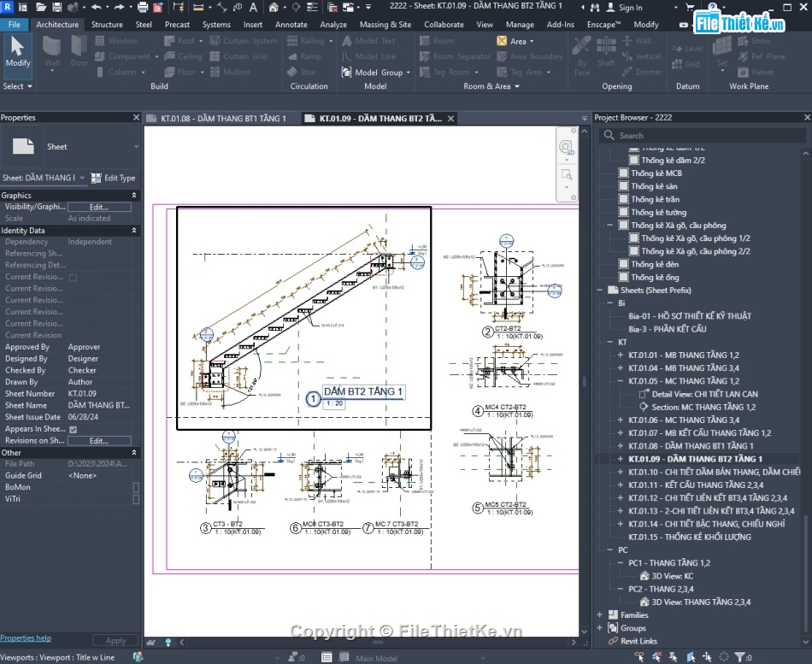The image size is (812, 664).
Task: Click the drawing view horizontal scrollbar
Action: tap(378, 643)
